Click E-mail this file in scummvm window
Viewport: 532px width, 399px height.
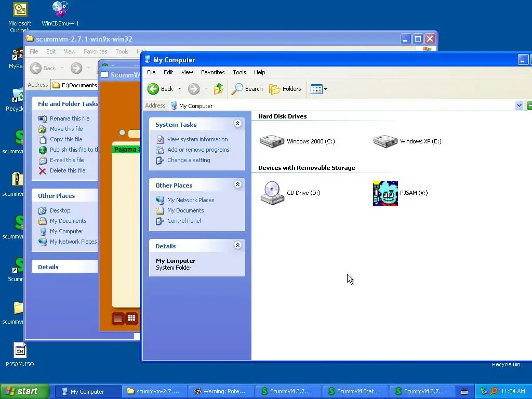[x=67, y=160]
